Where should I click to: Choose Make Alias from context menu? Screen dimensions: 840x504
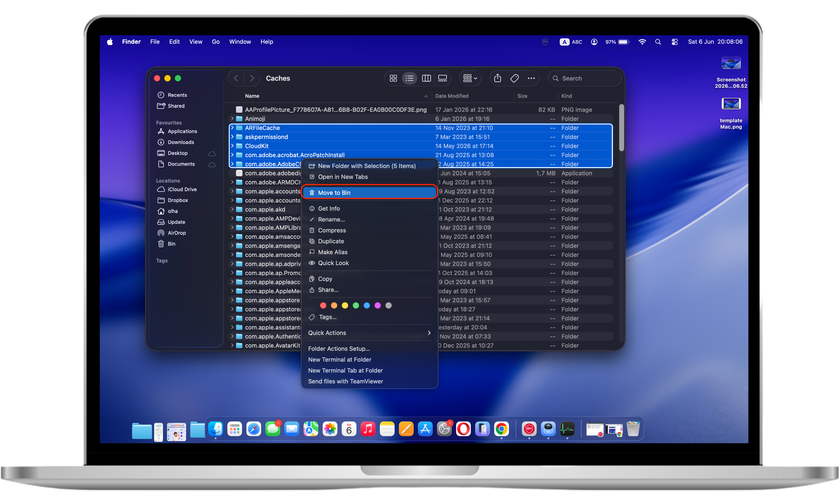(369, 252)
